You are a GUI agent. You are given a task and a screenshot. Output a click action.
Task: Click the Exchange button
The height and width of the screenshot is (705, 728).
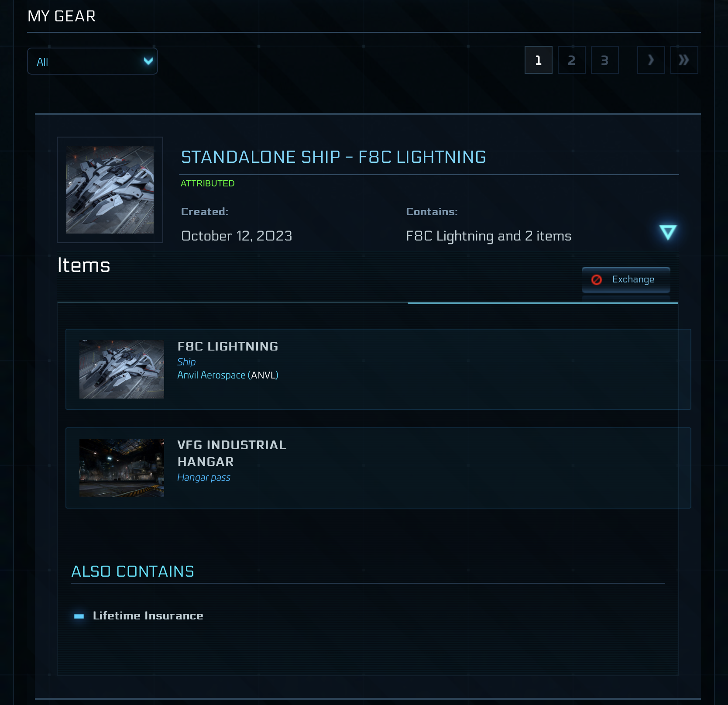(x=626, y=279)
